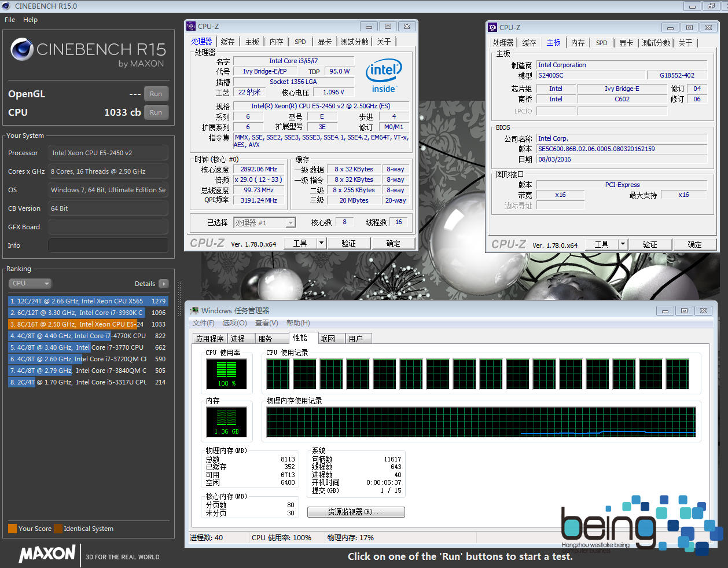The width and height of the screenshot is (728, 568).
Task: Select ranking row 12C/24T Xeon X565
Action: (x=88, y=301)
